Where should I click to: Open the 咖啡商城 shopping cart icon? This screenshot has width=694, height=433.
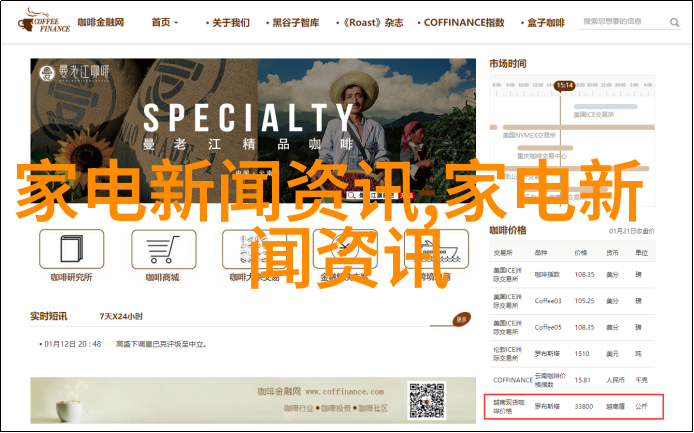click(163, 249)
